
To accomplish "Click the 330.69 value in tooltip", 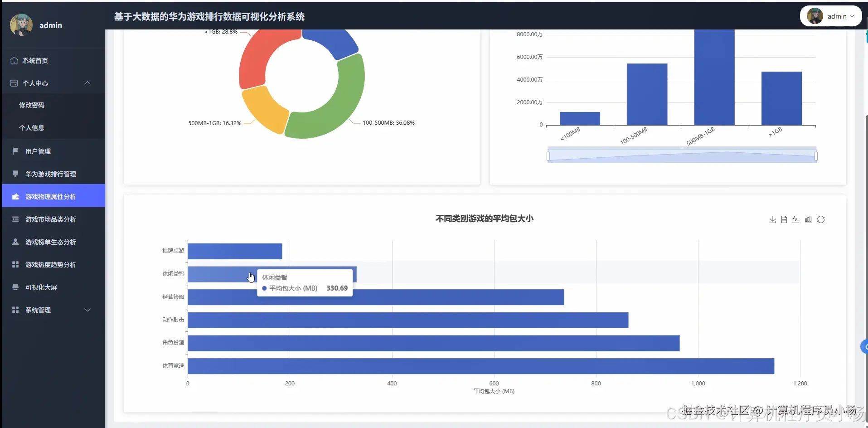I will pos(337,288).
